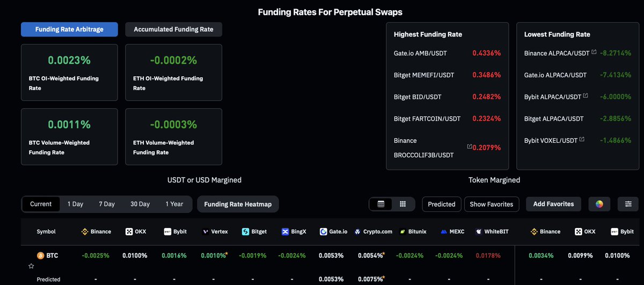
Task: Select the Funding Rate Arbitrage tab
Action: (69, 30)
